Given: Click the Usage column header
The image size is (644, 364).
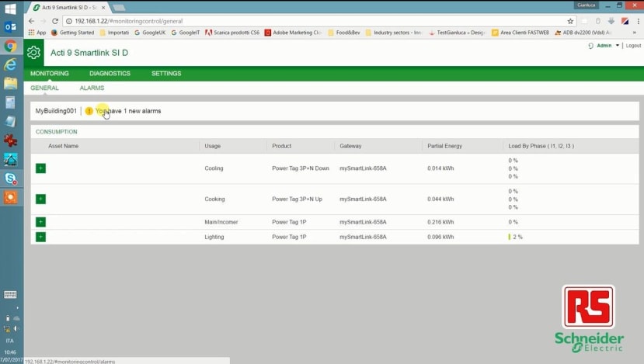Looking at the screenshot, I should [x=213, y=146].
